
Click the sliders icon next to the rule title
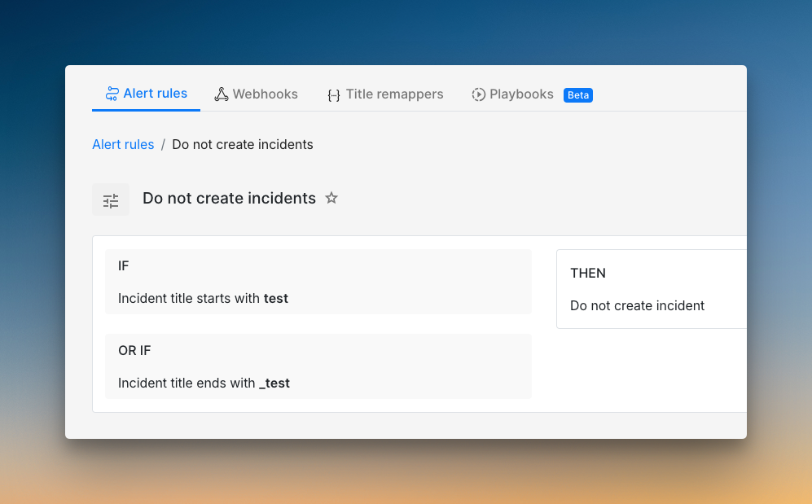110,199
